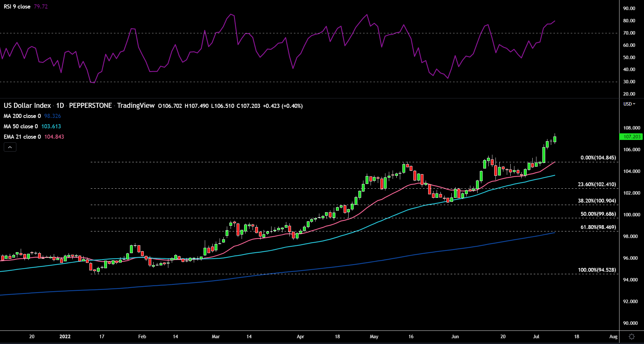
Task: Collapse the indicator legend chevron
Action: pos(10,147)
